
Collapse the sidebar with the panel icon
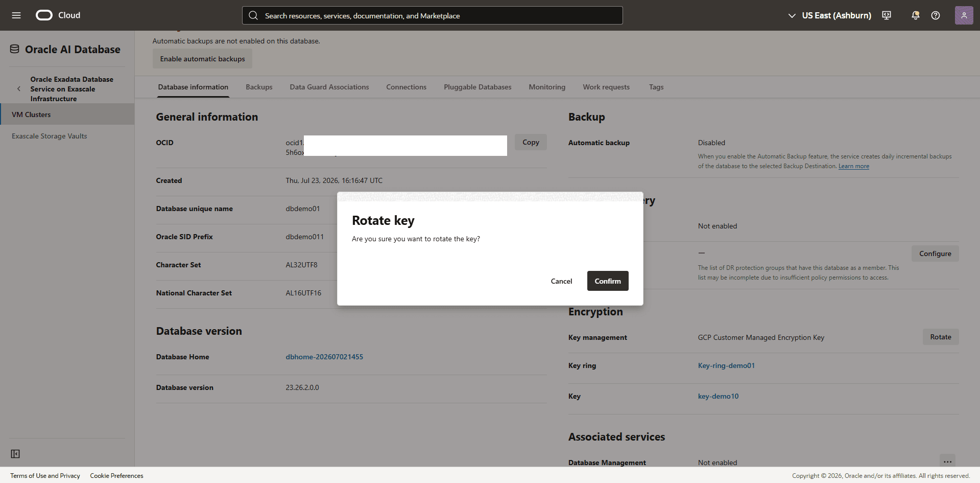[15, 454]
